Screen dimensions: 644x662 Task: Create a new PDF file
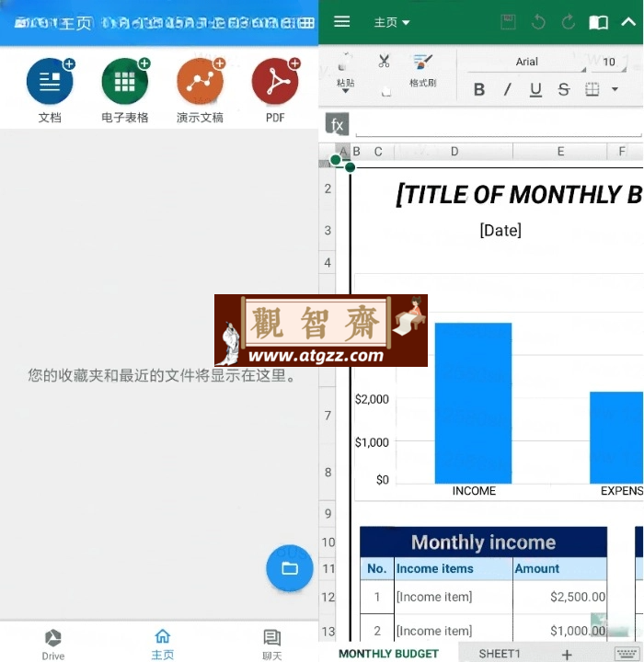coord(275,81)
